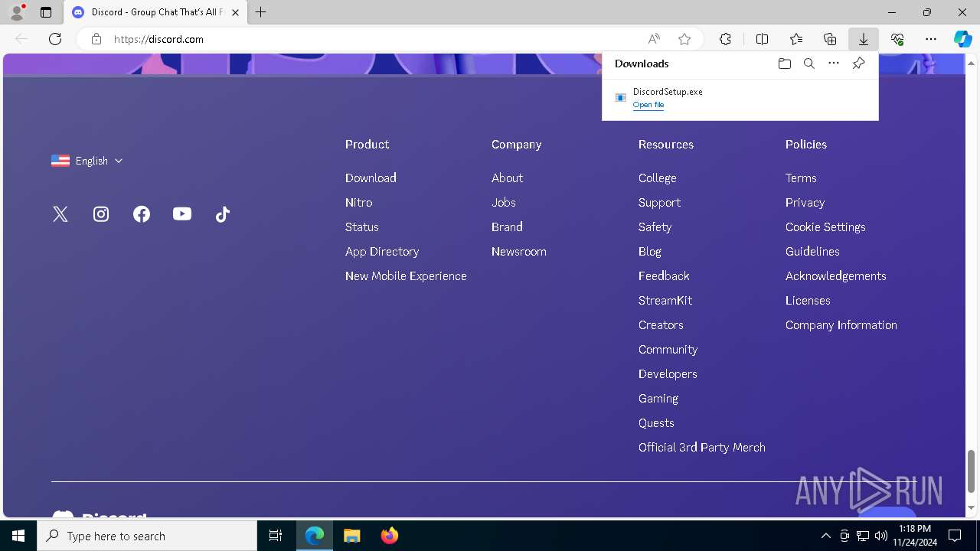980x551 pixels.
Task: Open New Mobile Experience link
Action: [406, 275]
